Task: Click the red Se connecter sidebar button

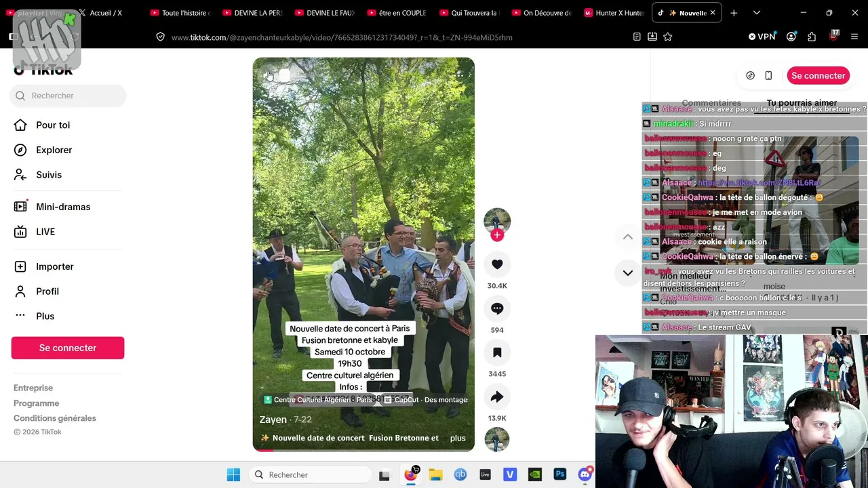Action: pos(68,348)
